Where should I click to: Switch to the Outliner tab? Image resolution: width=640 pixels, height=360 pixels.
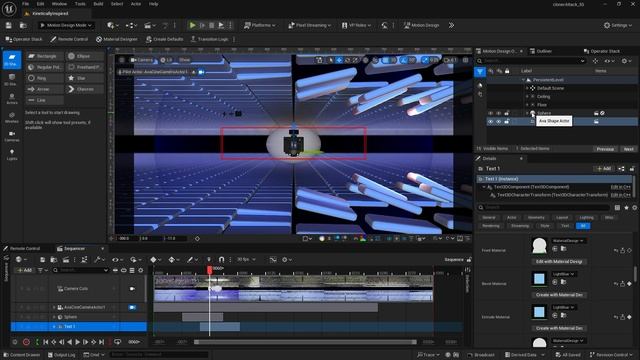click(x=541, y=51)
